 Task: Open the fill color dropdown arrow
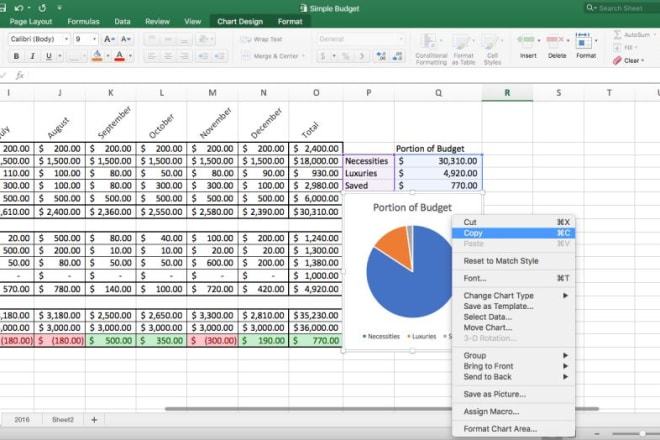[x=108, y=56]
